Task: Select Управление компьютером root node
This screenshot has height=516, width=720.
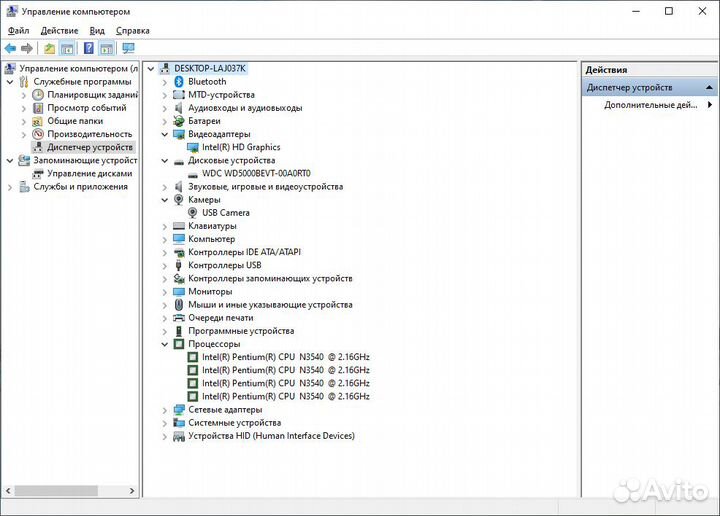Action: click(79, 69)
